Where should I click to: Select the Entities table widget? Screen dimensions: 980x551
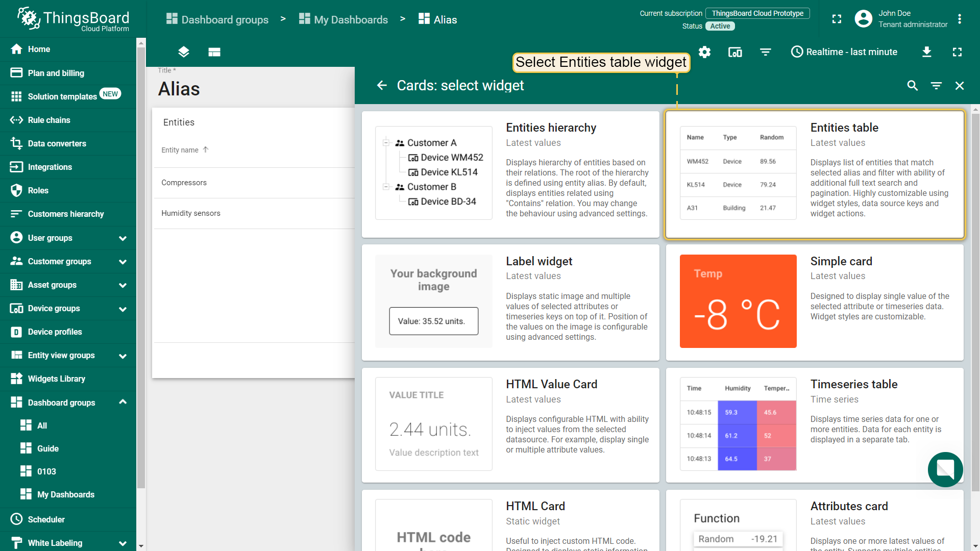coord(815,174)
